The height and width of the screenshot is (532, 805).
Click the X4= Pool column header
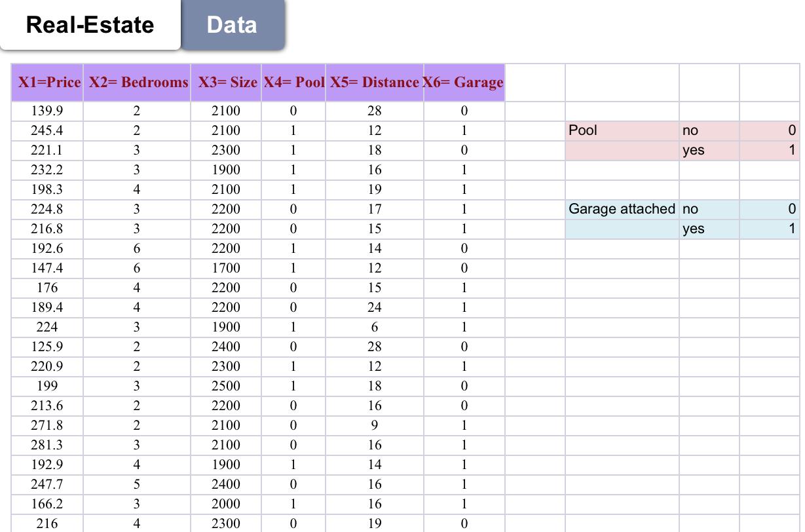(294, 83)
